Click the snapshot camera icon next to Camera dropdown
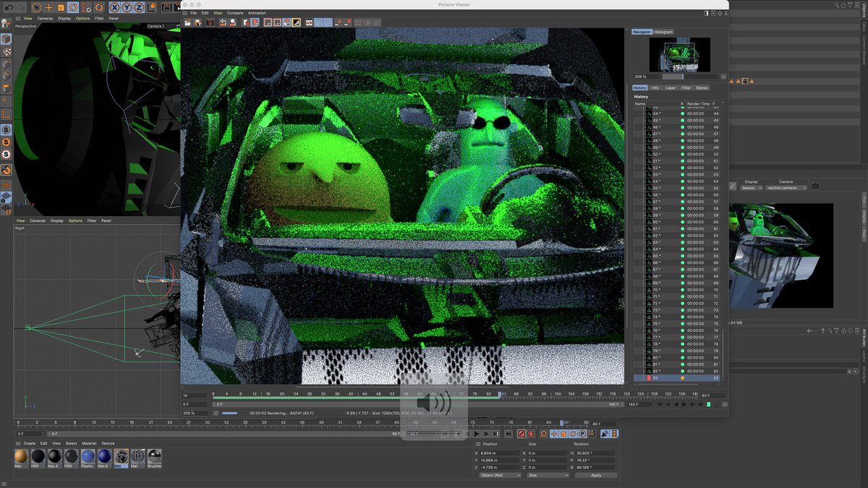Image resolution: width=868 pixels, height=488 pixels. click(x=815, y=187)
